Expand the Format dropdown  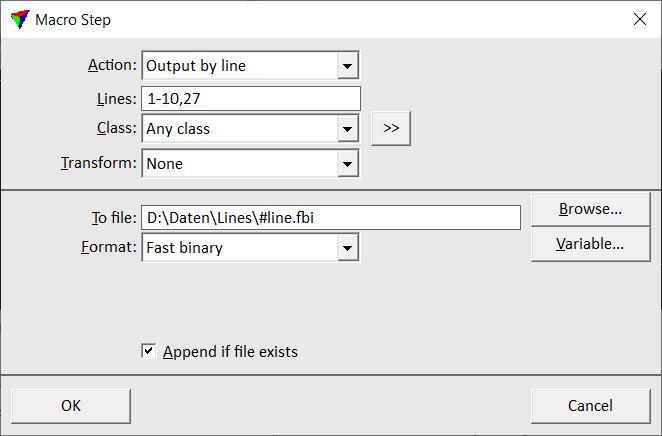click(347, 248)
